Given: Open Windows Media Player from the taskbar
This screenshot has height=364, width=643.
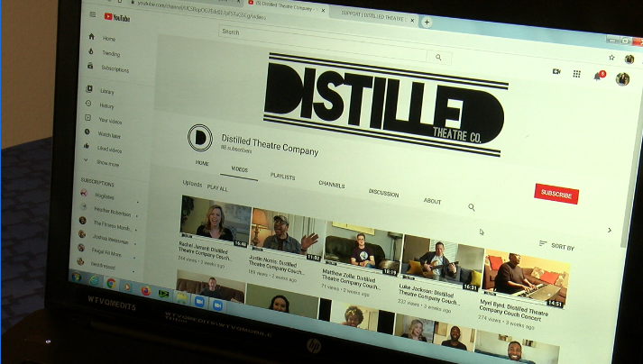Looking at the screenshot, I should 128,287.
